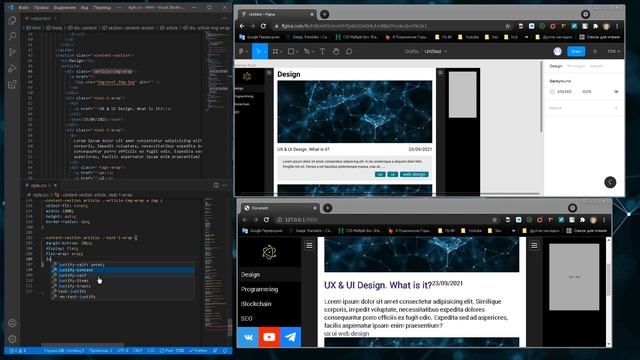Select the Text tool in Figma

[322, 51]
